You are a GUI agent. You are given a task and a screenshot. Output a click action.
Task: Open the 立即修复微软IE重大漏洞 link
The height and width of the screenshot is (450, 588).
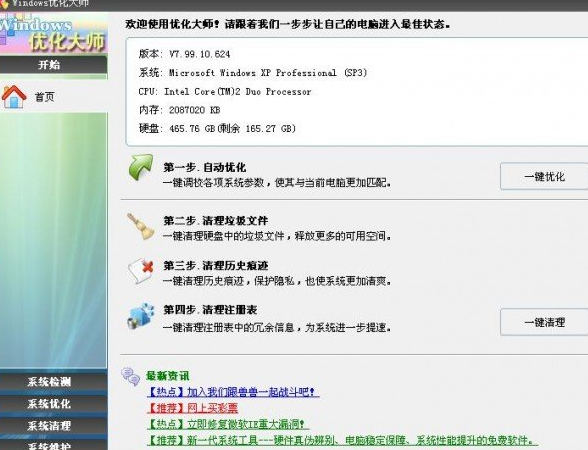pos(228,424)
